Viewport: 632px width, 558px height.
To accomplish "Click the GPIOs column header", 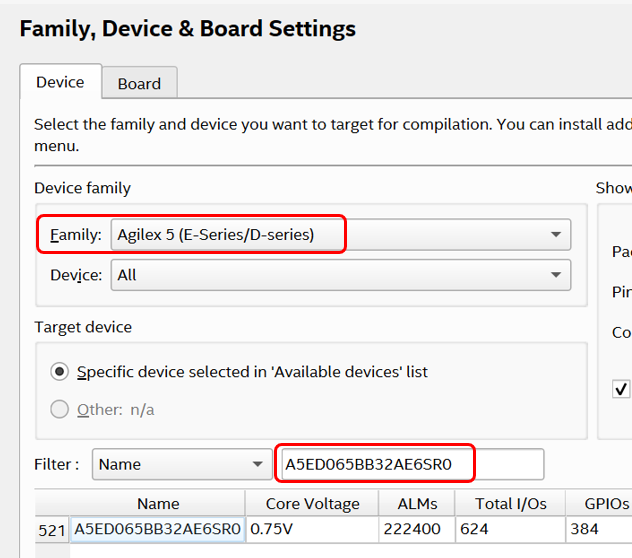I will [x=598, y=504].
